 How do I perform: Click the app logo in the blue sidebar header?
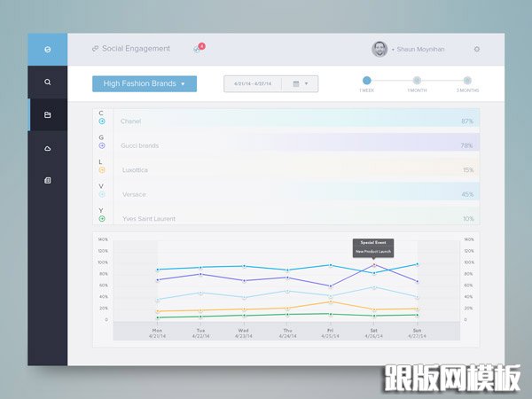[48, 49]
